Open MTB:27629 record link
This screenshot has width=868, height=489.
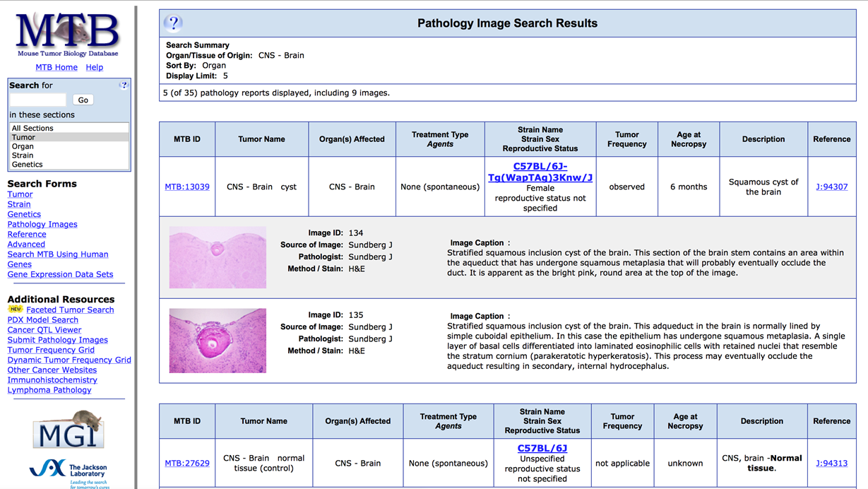tap(187, 464)
